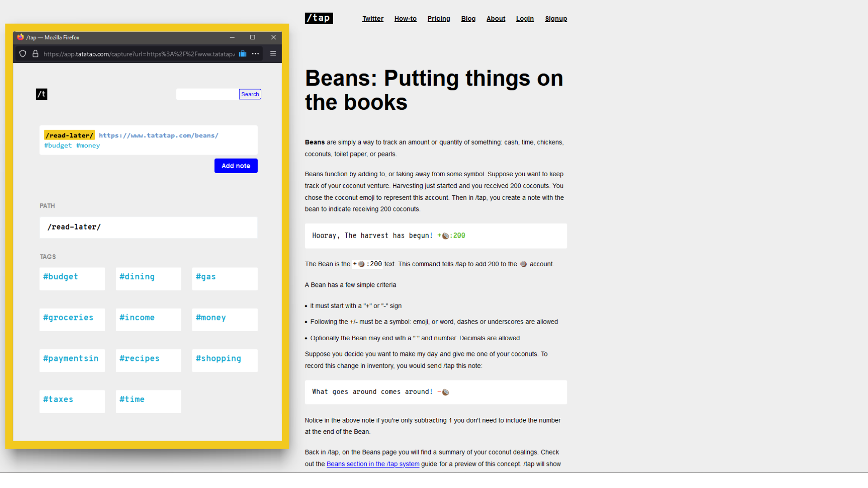This screenshot has height=488, width=868.
Task: Click the Add note button
Action: [x=236, y=166]
